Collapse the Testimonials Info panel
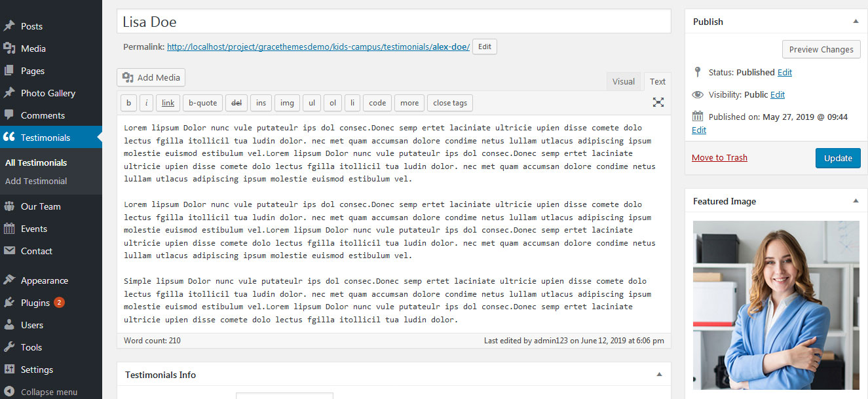Screen dimensions: 868x399 coord(659,375)
